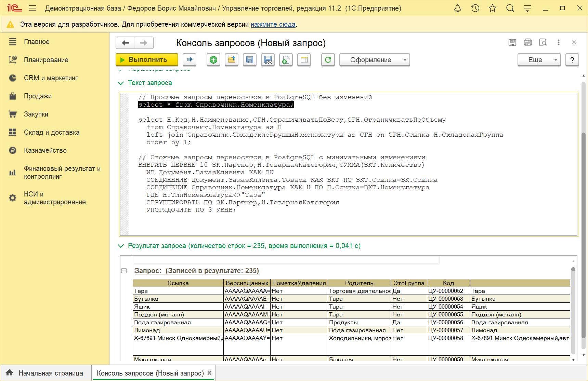Save the query using the diskette toolbar icon
The height and width of the screenshot is (381, 588).
pos(249,60)
